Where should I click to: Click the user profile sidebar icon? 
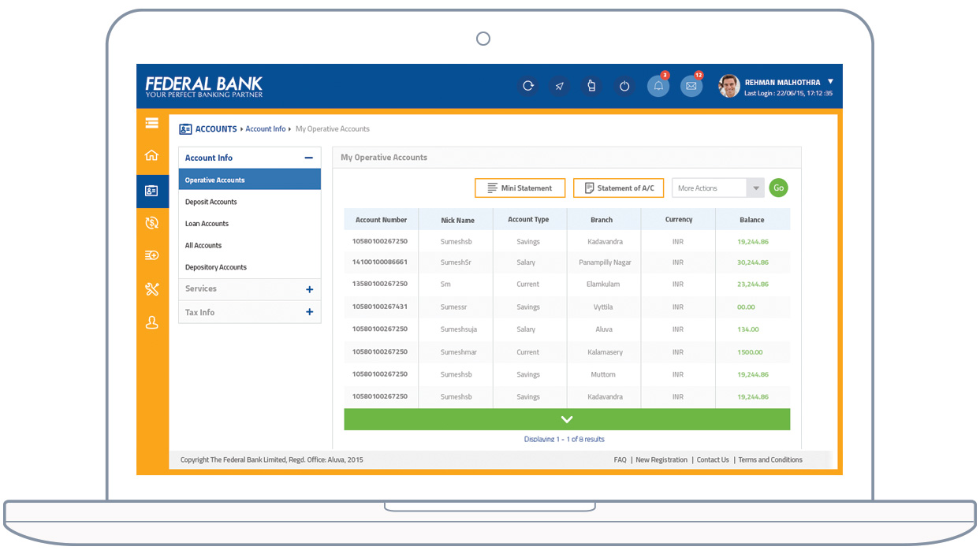click(x=152, y=322)
